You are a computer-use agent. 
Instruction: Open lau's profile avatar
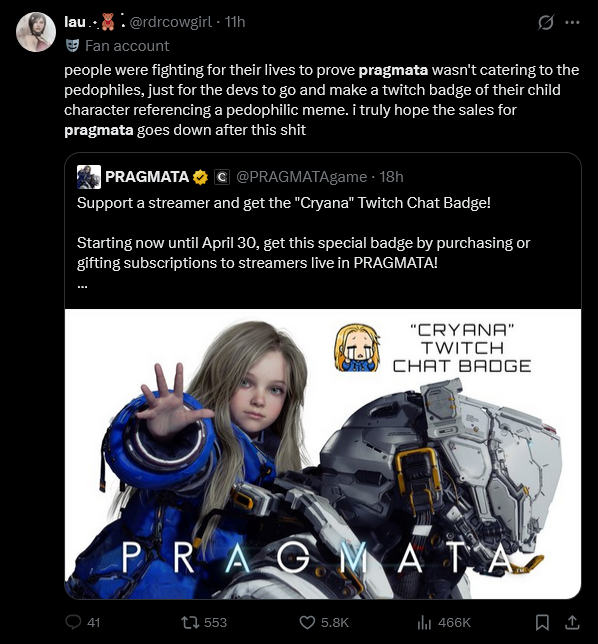[x=36, y=32]
